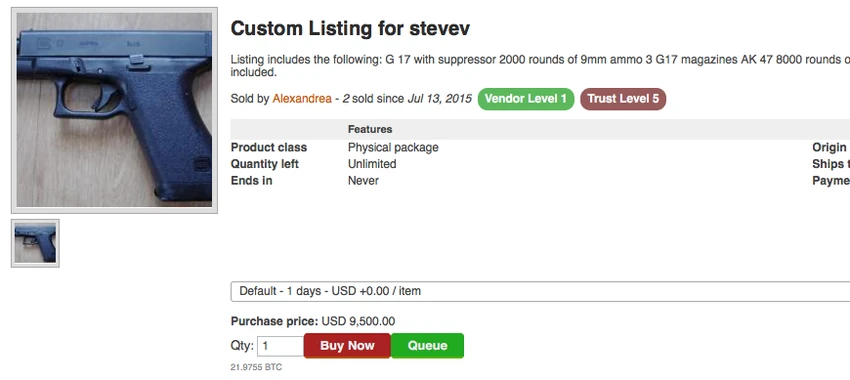Click the 21.9755 BTC price text
Image resolution: width=850 pixels, height=380 pixels.
256,368
